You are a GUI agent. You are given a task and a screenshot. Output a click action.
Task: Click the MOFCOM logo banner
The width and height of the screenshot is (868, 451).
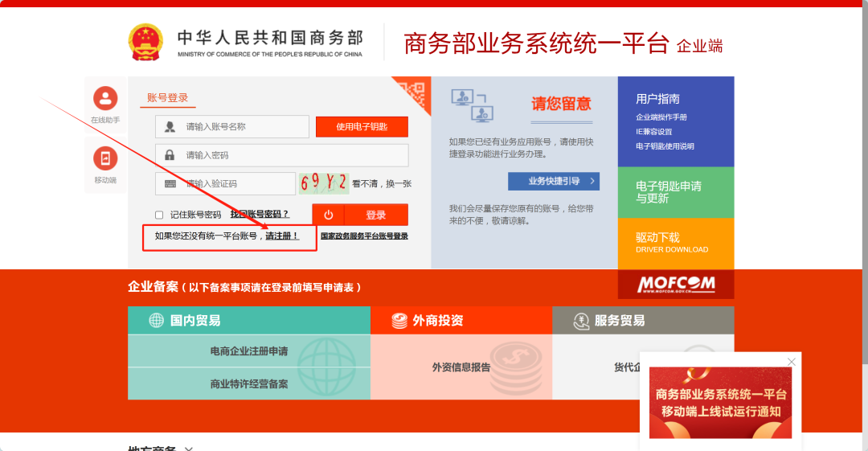675,285
